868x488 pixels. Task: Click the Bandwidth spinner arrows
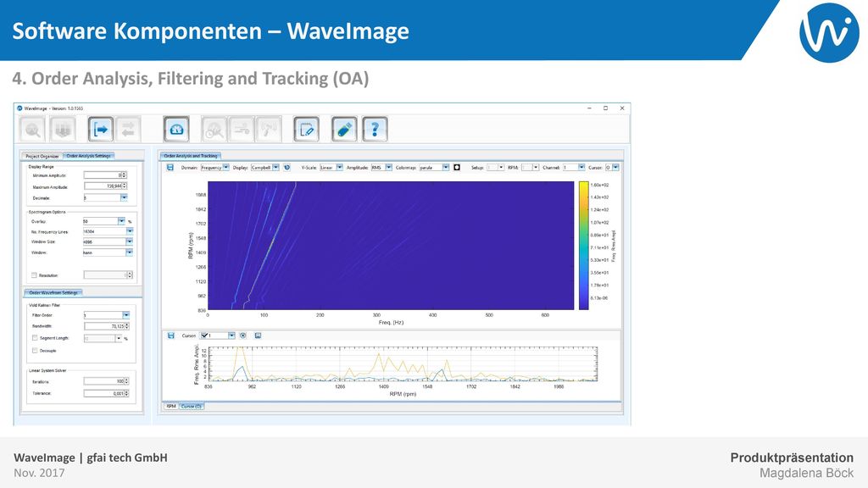127,326
